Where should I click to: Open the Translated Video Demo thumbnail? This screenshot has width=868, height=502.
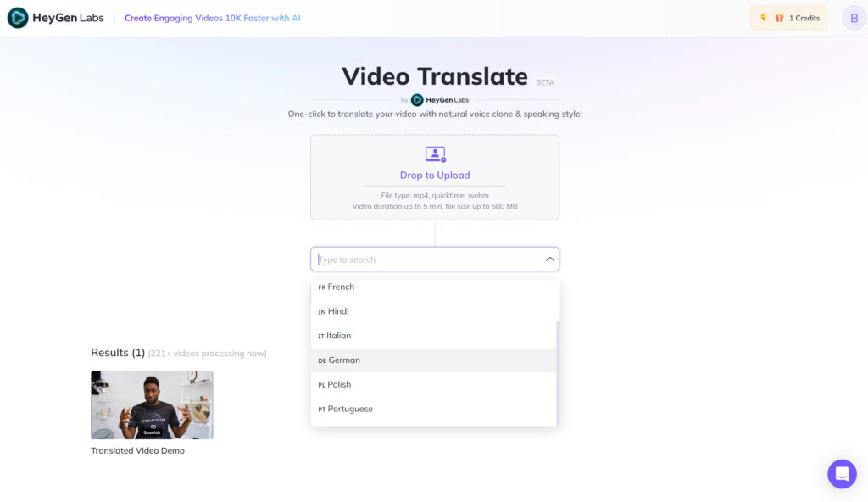pyautogui.click(x=152, y=405)
